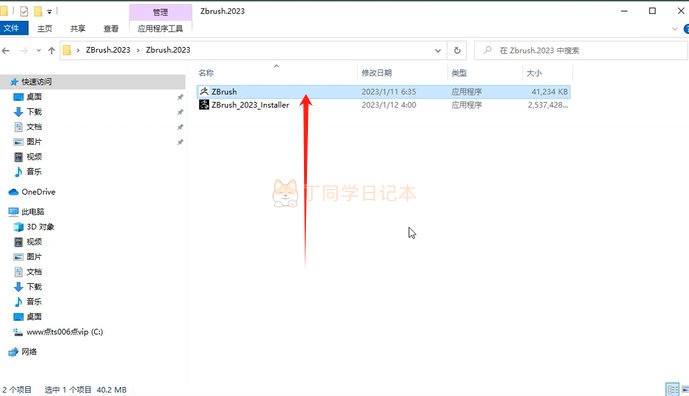689x396 pixels.
Task: Expand the ribbon with the chevron
Action: tap(674, 29)
